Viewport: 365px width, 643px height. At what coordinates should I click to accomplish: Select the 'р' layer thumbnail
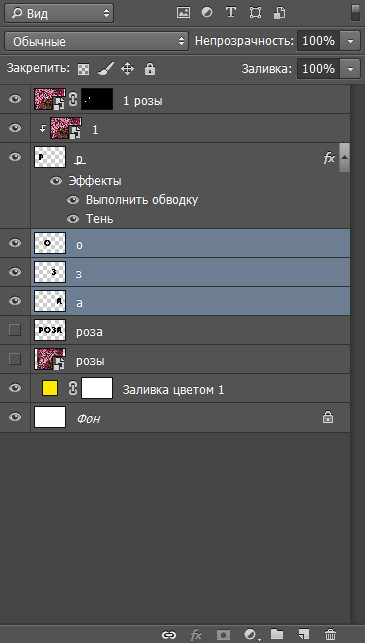click(50, 157)
